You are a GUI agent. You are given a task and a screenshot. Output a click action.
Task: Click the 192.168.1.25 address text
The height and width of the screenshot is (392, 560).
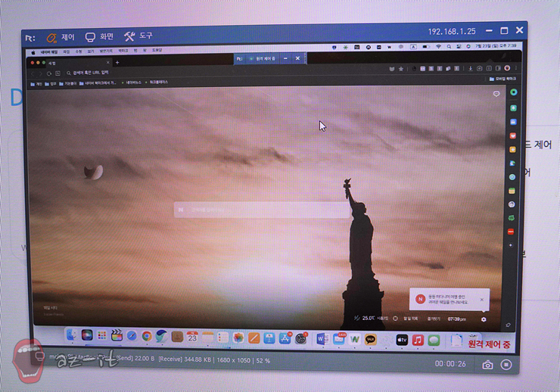452,32
